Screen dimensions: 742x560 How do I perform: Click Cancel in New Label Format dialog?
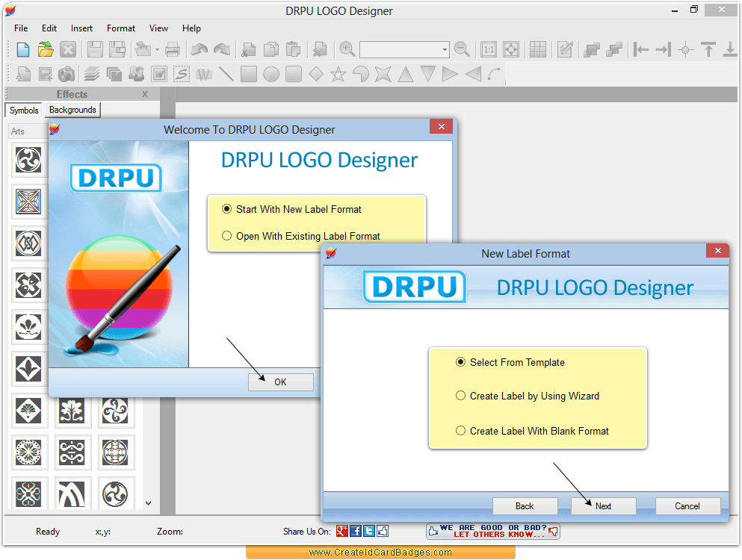tap(687, 506)
